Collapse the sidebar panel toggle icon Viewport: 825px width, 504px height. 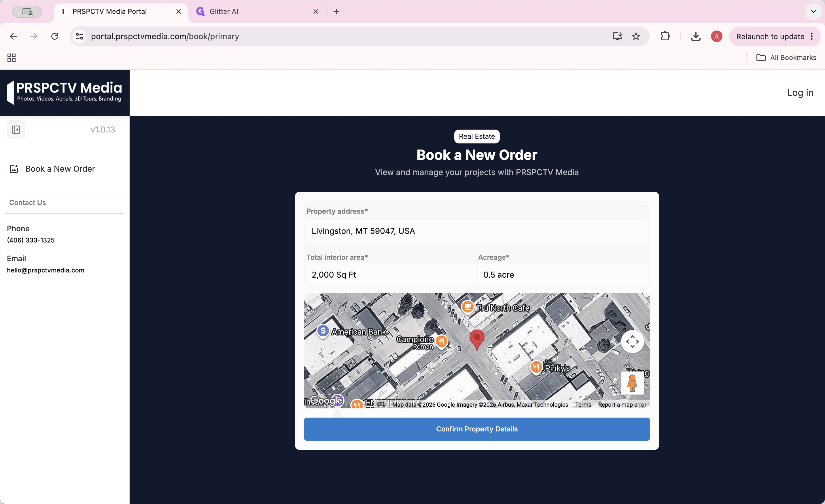[16, 130]
